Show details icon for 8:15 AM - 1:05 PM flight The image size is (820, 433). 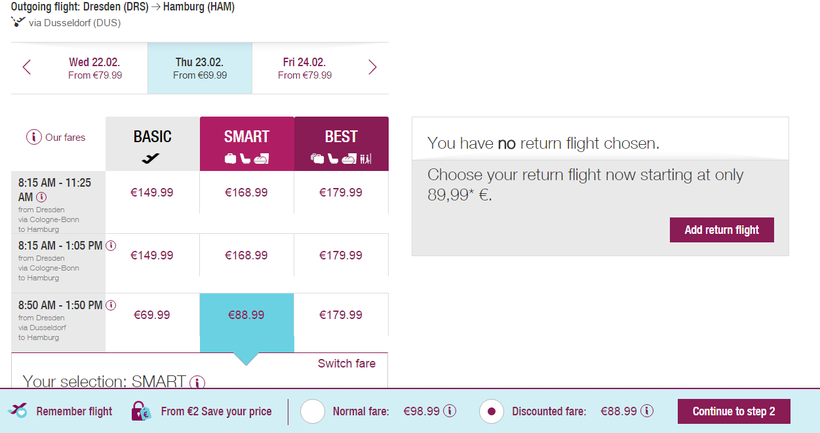110,245
